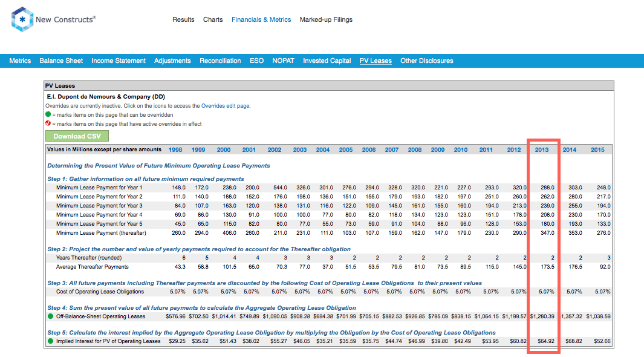The height and width of the screenshot is (357, 644).
Task: Select Financials & Metrics in top navigation
Action: pos(261,20)
